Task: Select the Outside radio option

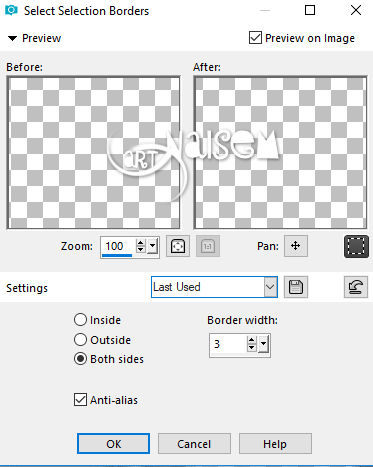Action: coord(80,340)
